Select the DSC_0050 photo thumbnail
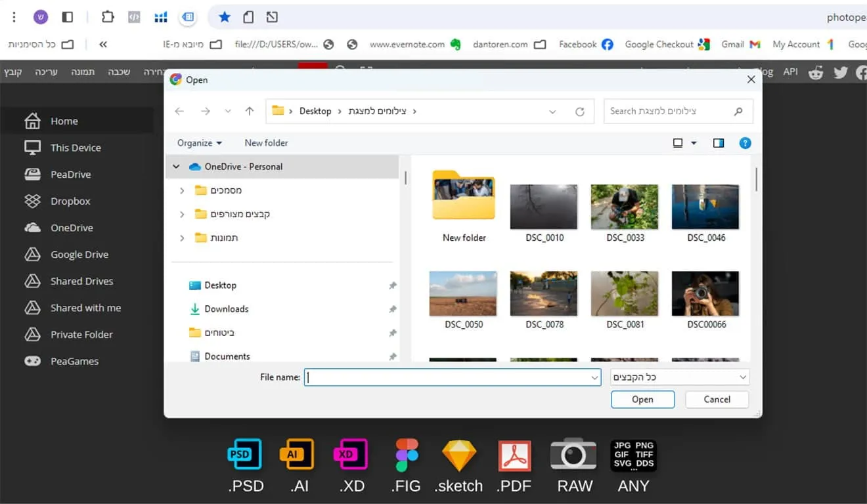 click(463, 294)
